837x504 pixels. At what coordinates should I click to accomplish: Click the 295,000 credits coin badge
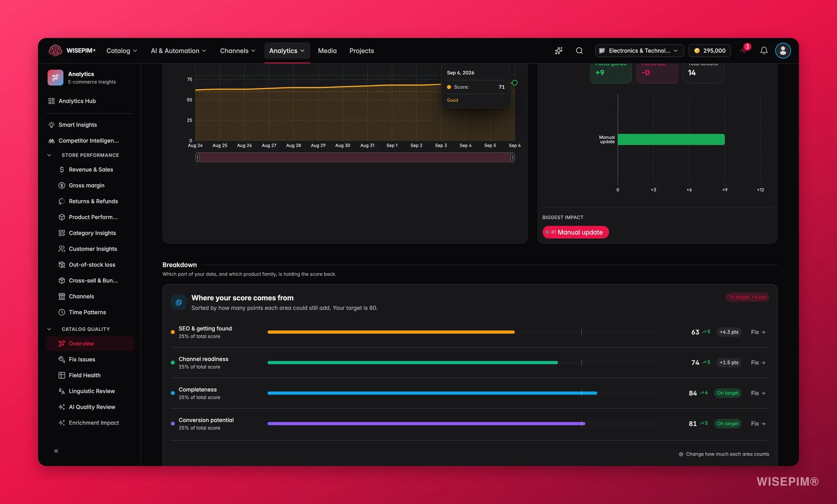[710, 51]
